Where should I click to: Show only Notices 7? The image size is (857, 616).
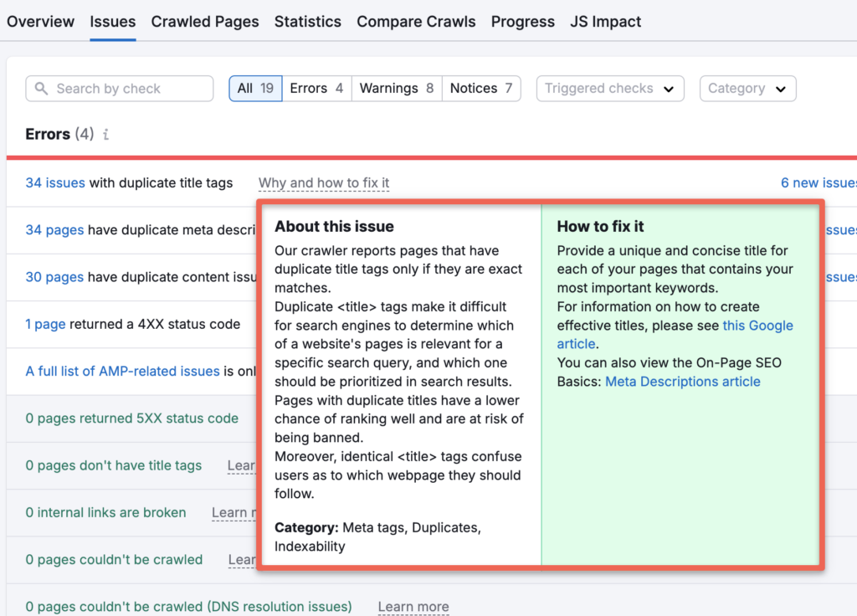(481, 88)
